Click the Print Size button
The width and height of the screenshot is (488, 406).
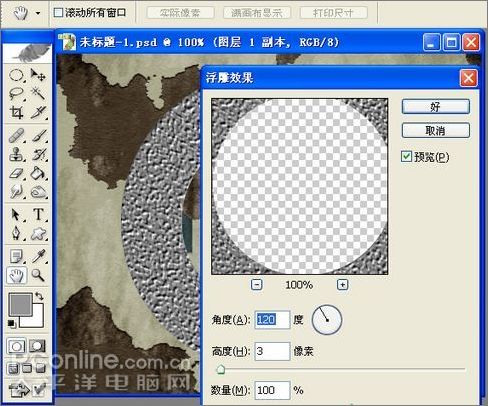point(333,13)
